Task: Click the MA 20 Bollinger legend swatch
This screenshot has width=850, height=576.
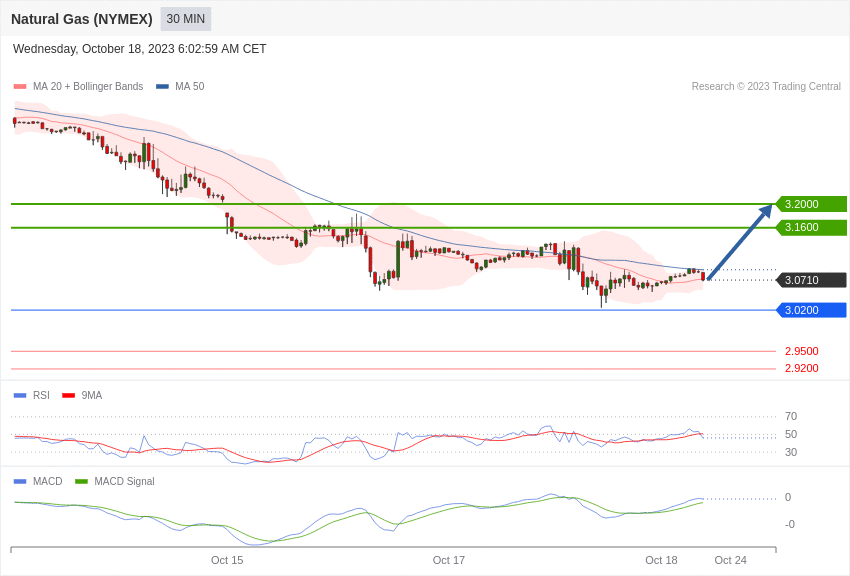Action: [20, 87]
